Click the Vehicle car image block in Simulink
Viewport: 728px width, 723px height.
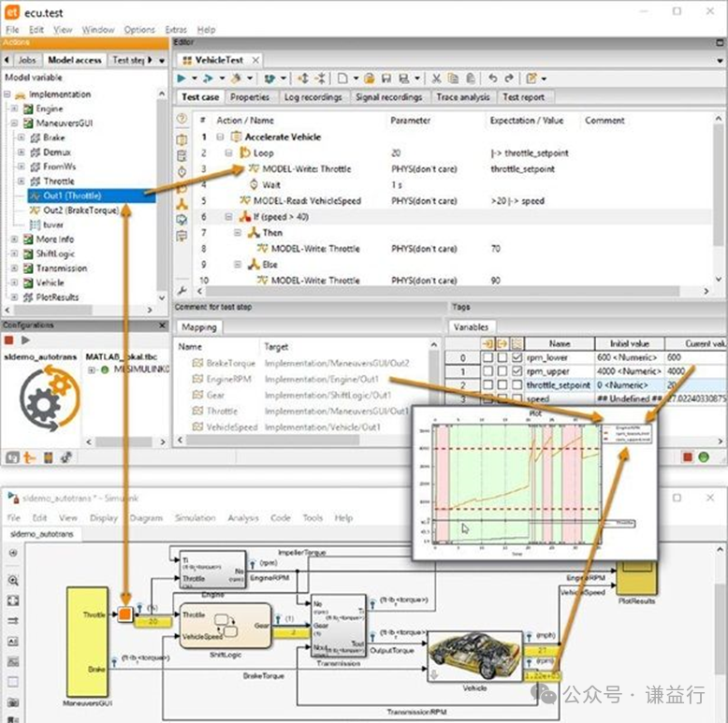coord(475,657)
